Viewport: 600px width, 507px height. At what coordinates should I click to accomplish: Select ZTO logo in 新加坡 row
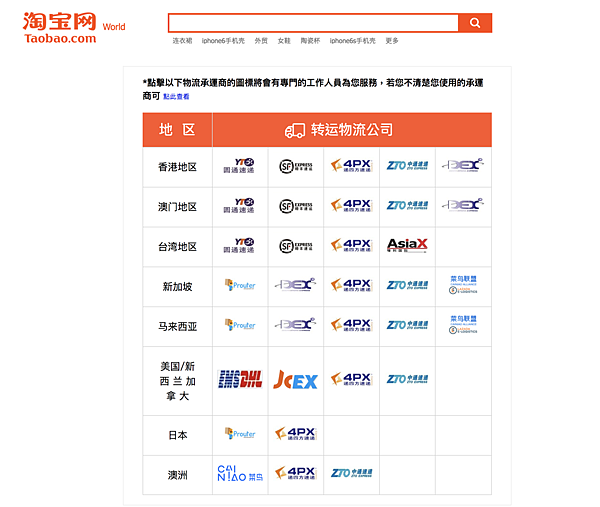[x=407, y=285]
